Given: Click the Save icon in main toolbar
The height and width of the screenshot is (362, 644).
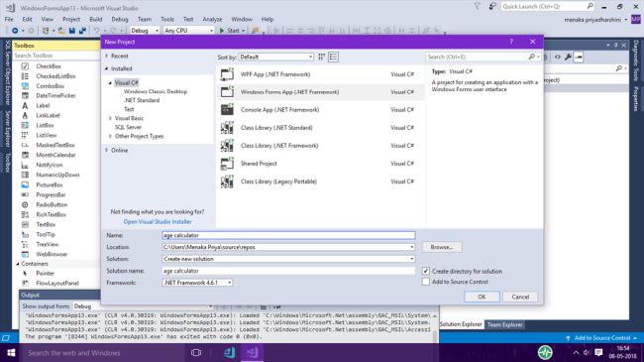Looking at the screenshot, I should 72,31.
